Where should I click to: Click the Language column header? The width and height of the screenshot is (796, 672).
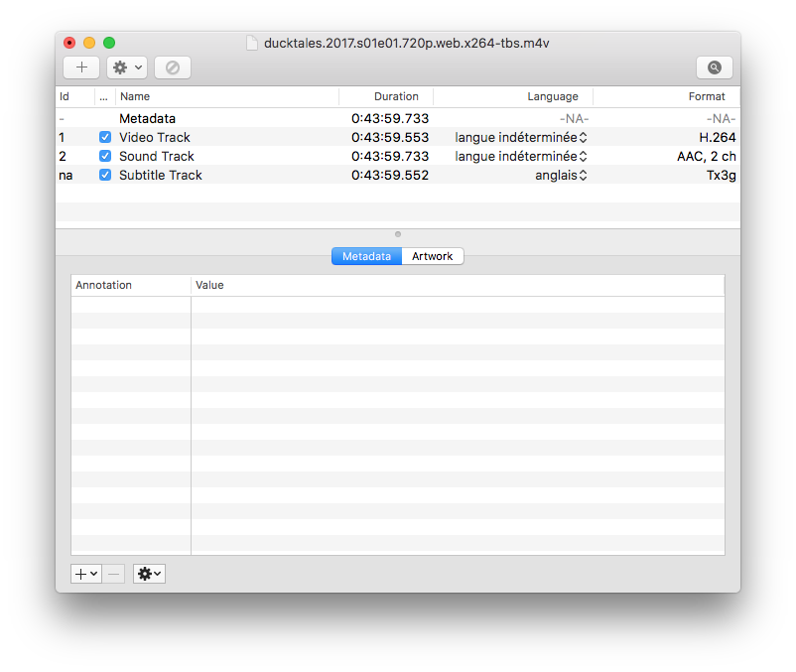[x=513, y=96]
